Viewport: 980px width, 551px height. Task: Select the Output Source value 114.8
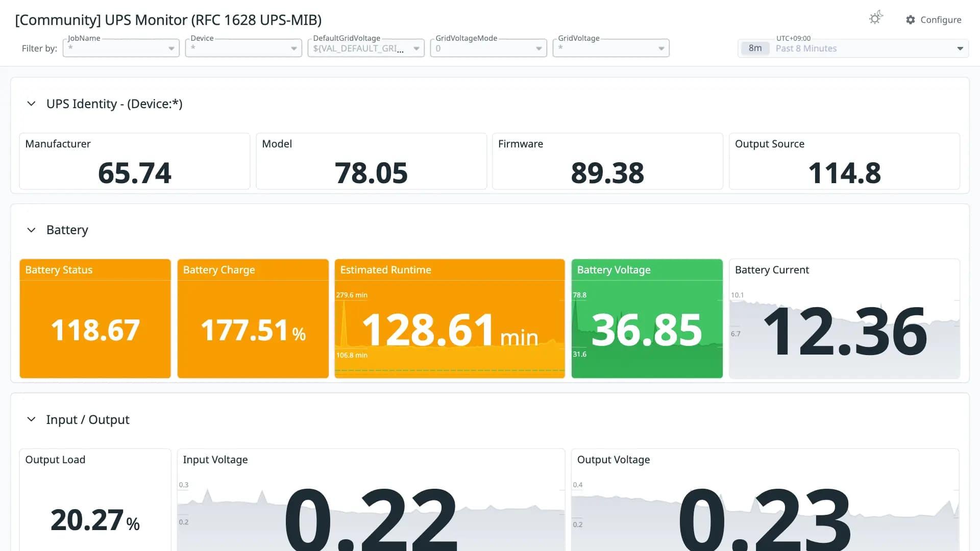click(844, 173)
